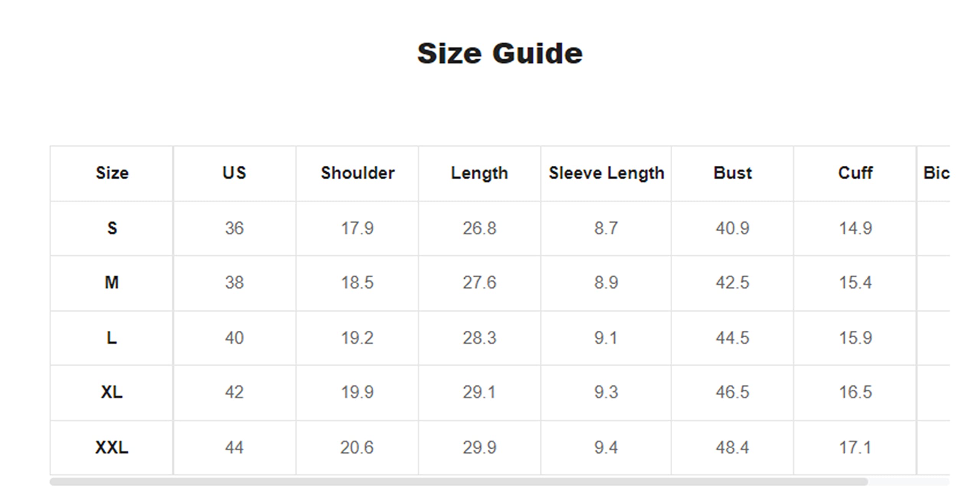Click the partially visible Bicep column header

click(x=936, y=173)
